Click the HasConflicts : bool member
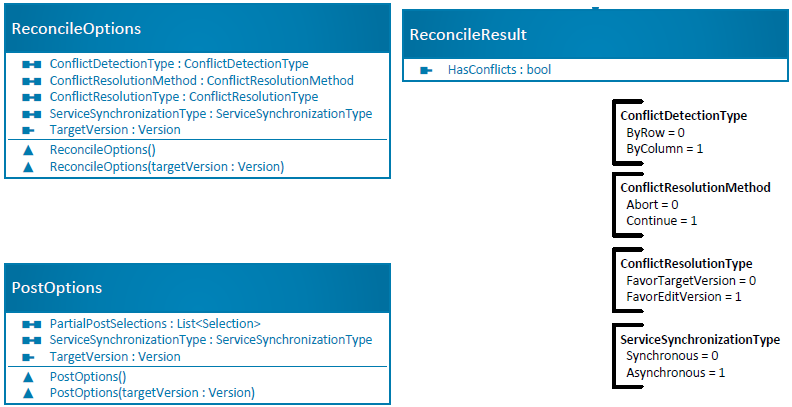Image resolution: width=792 pixels, height=407 pixels. coord(499,70)
